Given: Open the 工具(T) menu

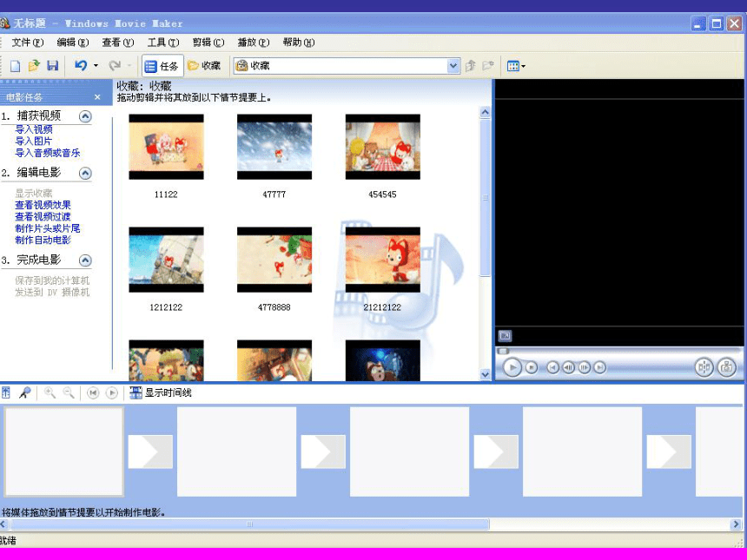Looking at the screenshot, I should pos(163,43).
